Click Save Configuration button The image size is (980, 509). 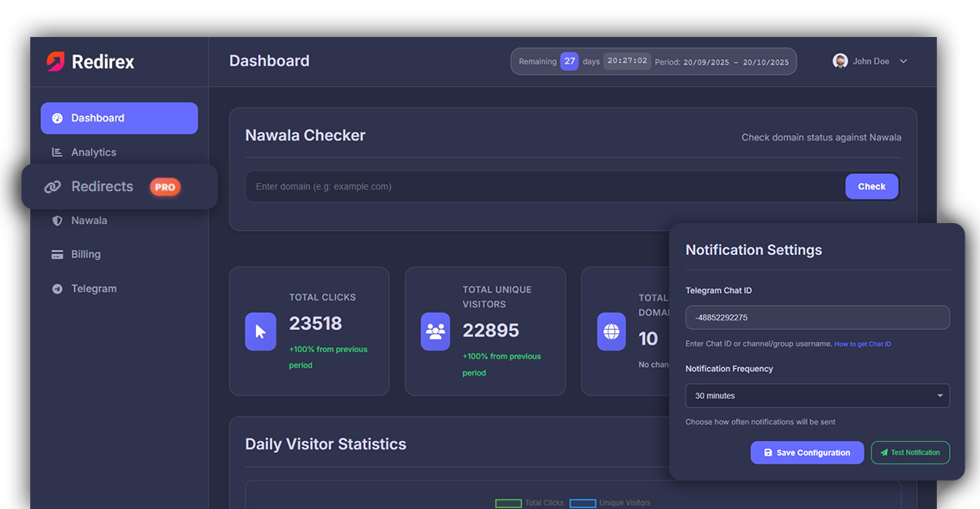click(807, 452)
